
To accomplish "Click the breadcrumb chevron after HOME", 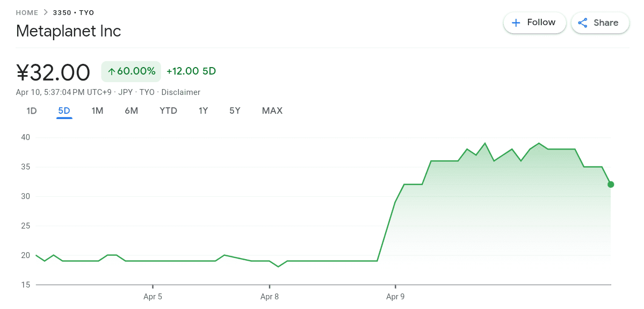I will click(x=46, y=12).
